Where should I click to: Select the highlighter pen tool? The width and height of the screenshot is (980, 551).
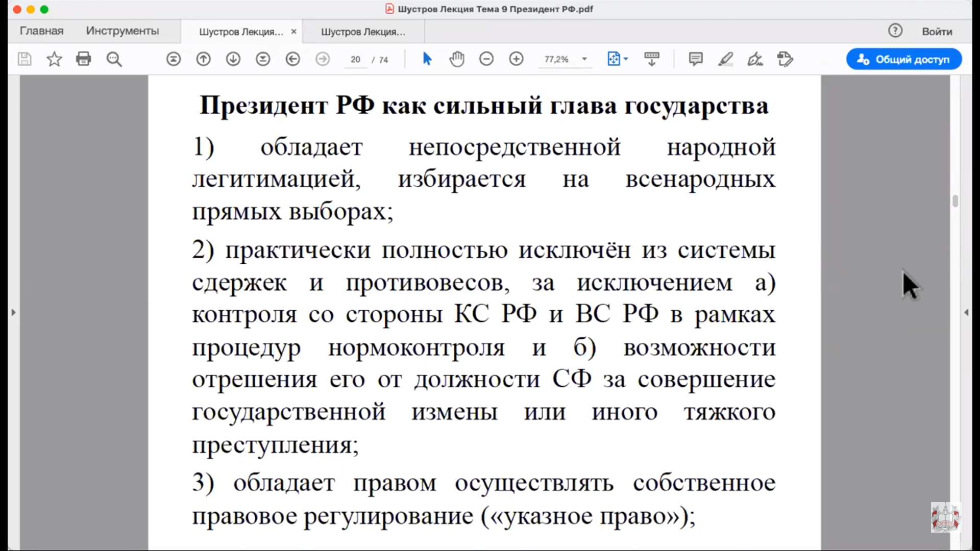[x=725, y=59]
